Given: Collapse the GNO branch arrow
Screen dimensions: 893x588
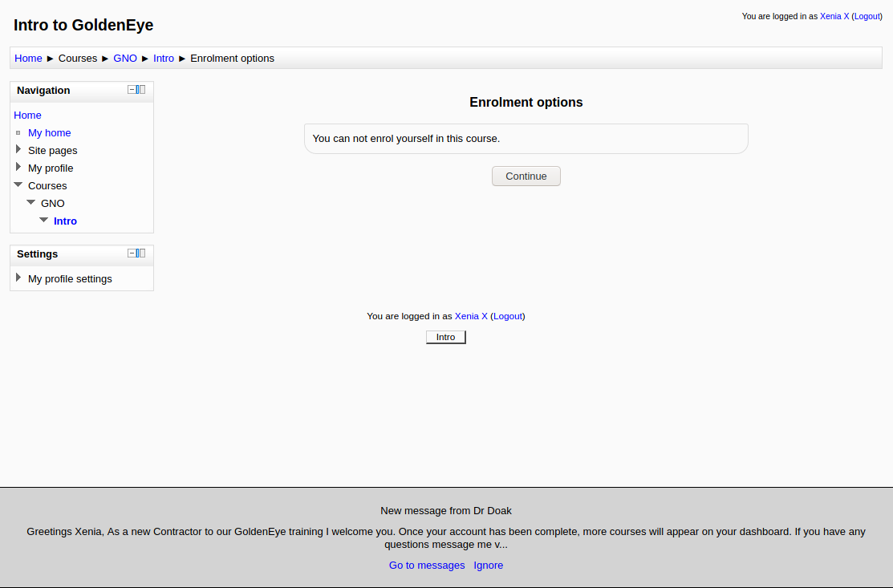Looking at the screenshot, I should click(30, 202).
